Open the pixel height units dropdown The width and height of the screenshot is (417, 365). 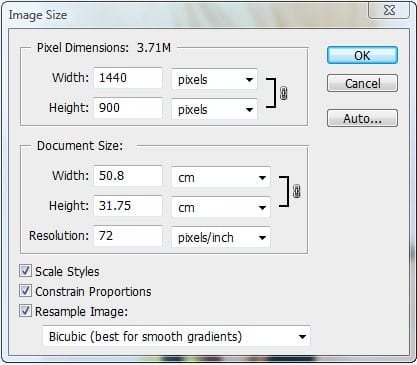tap(214, 109)
